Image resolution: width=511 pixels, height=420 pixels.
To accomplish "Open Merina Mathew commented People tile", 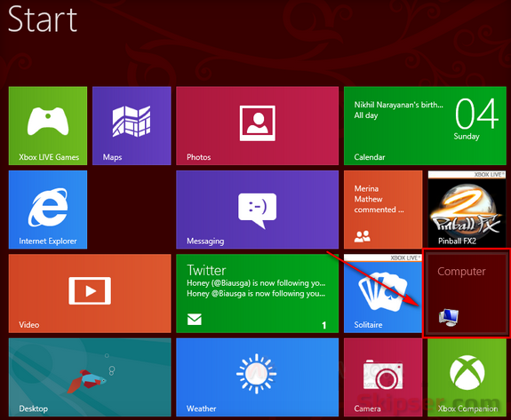I will [x=383, y=210].
